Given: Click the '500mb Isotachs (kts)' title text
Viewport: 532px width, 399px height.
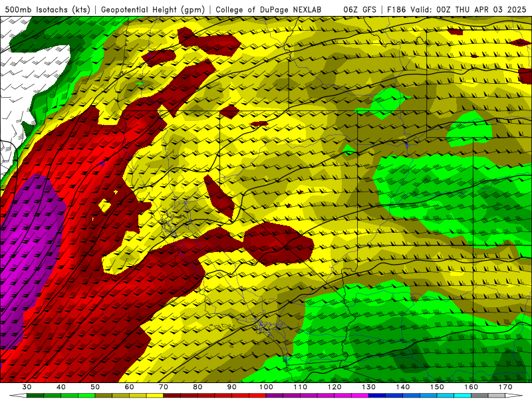Looking at the screenshot, I should pyautogui.click(x=48, y=9).
